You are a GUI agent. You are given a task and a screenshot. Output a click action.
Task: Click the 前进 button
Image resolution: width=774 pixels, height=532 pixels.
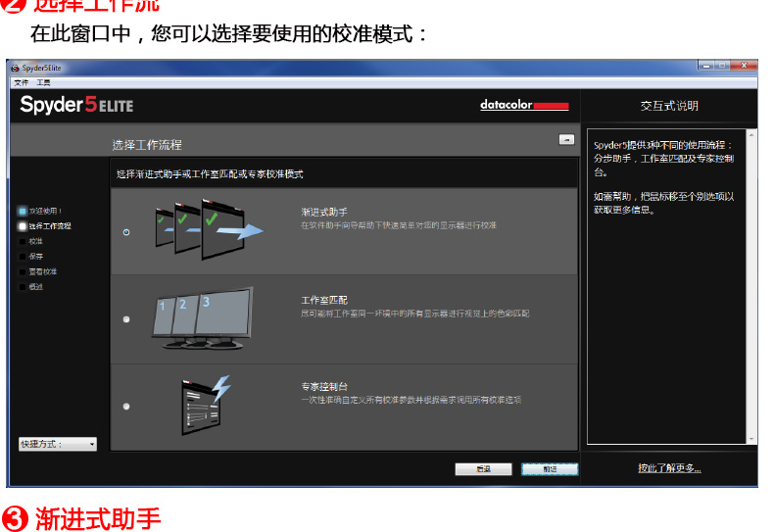click(x=550, y=469)
